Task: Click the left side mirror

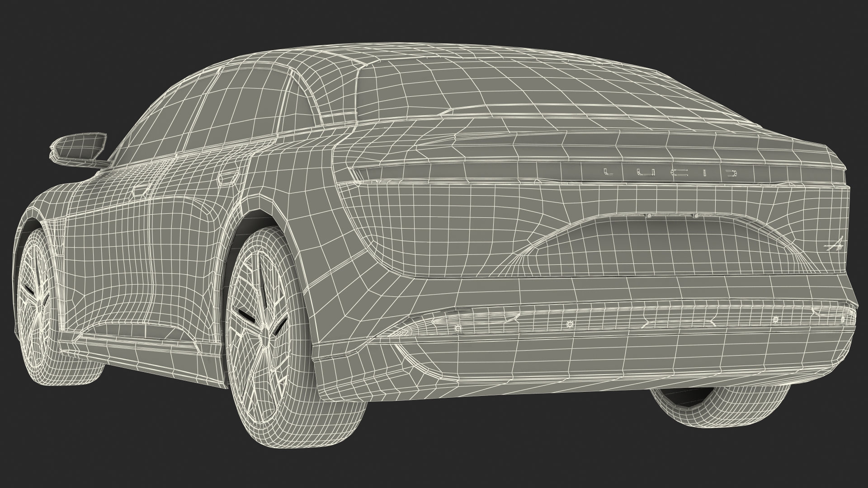Action: coord(78,147)
